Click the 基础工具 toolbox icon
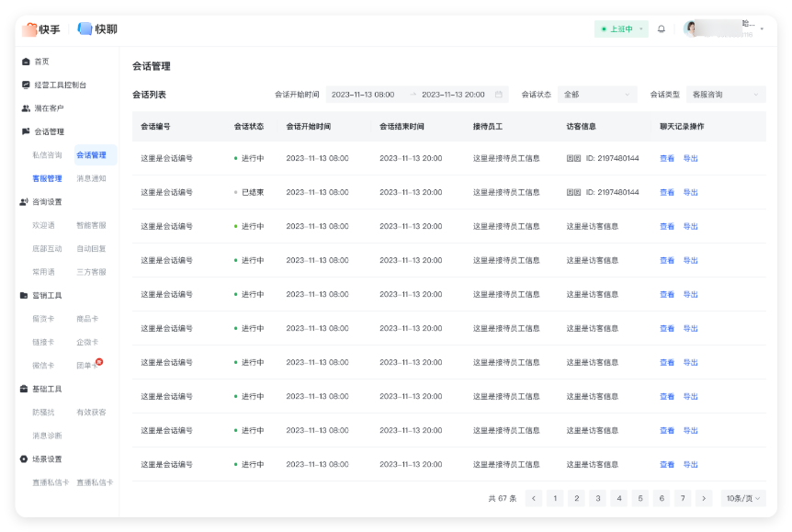 pyautogui.click(x=25, y=389)
